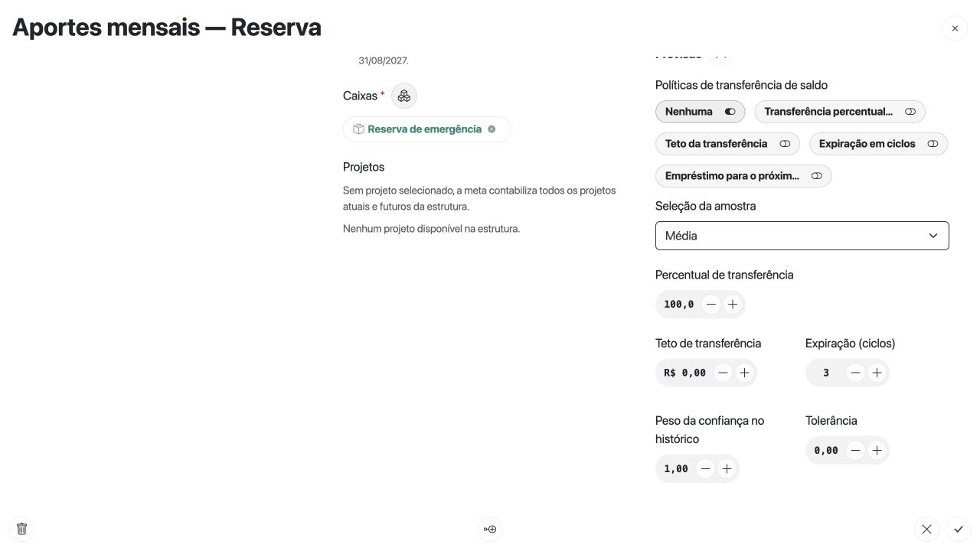Open the Seleção da amostra dropdown
Screen dimensions: 980x551
802,236
